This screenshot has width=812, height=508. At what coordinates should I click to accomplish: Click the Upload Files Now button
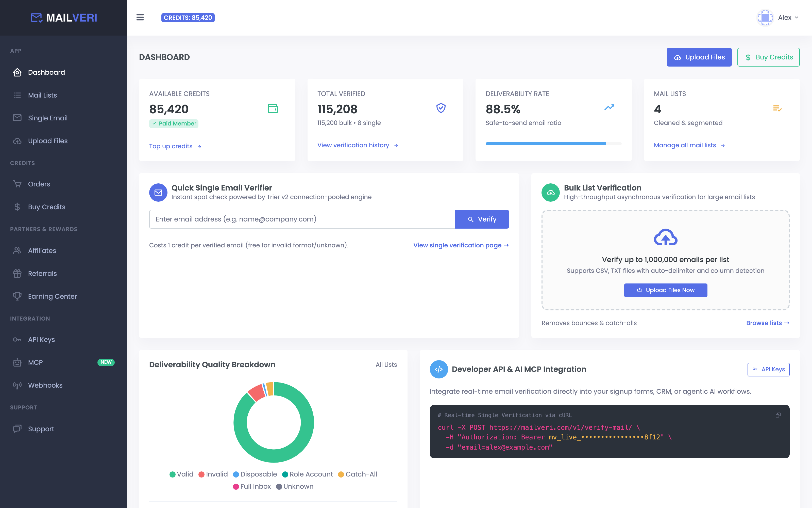click(665, 290)
